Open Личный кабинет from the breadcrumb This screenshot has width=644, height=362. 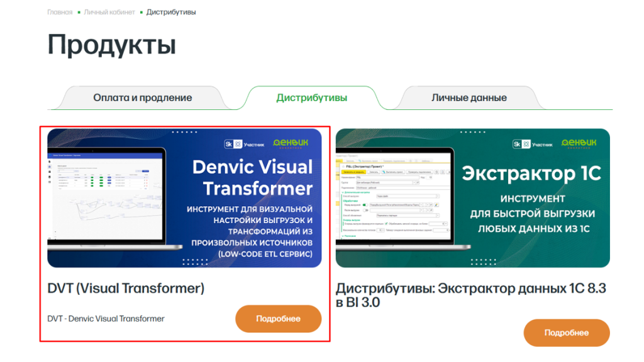pos(109,12)
